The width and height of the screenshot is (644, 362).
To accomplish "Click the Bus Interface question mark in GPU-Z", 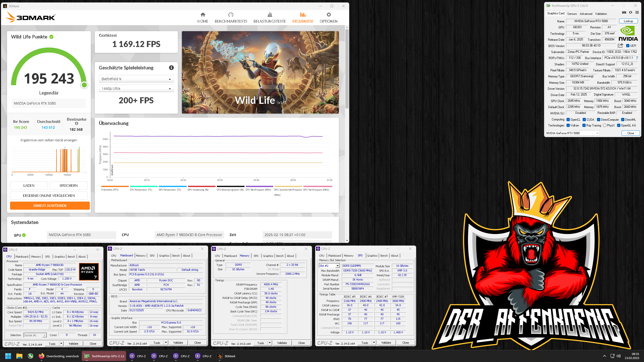I will pyautogui.click(x=637, y=58).
